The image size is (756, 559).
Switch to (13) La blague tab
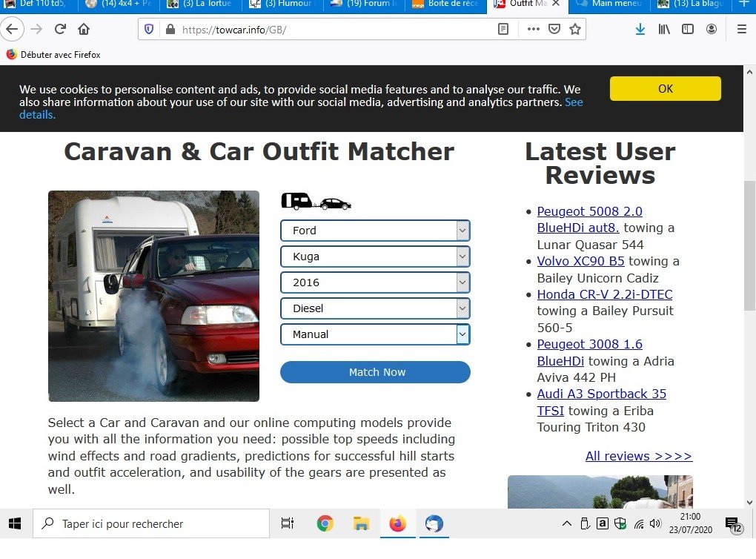(691, 4)
